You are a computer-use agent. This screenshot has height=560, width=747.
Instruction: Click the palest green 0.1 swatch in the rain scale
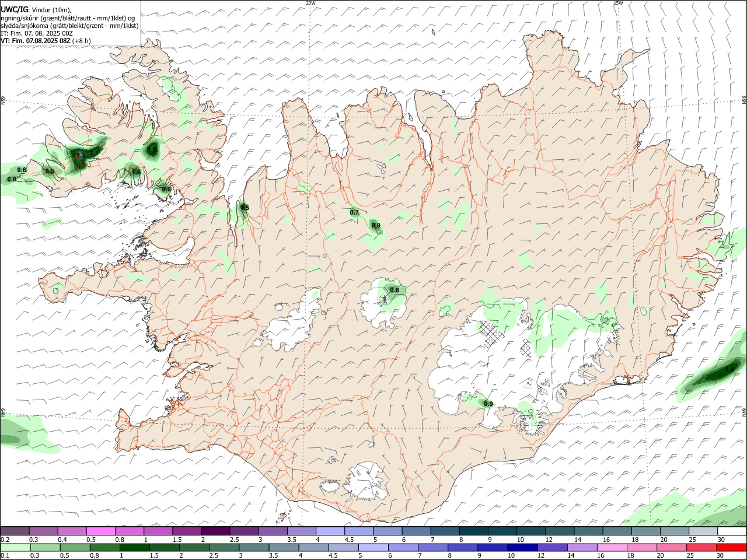pyautogui.click(x=15, y=548)
